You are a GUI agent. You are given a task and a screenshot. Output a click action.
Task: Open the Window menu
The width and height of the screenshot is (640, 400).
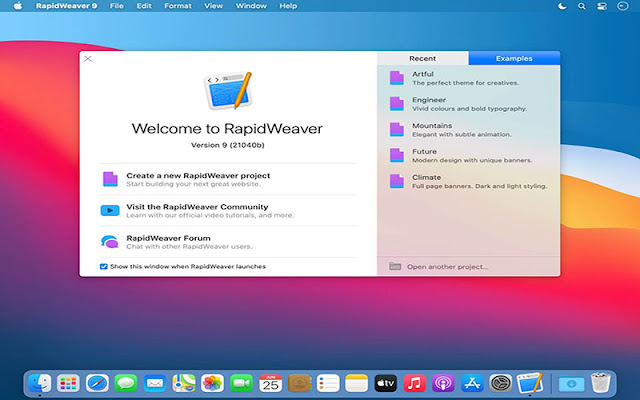pos(251,6)
